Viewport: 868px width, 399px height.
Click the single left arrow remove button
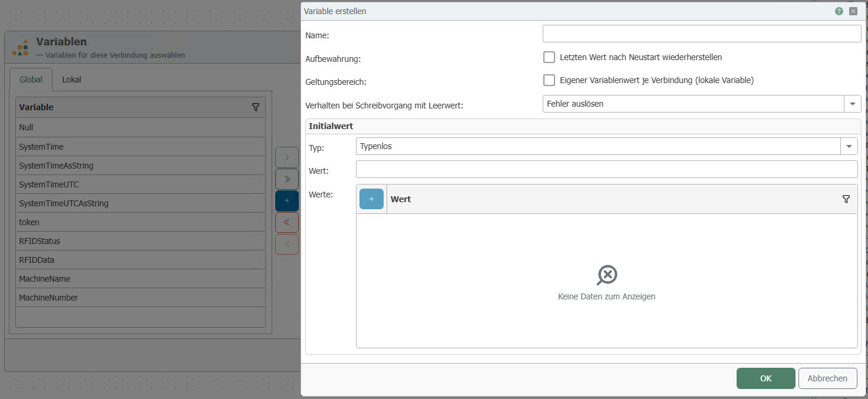[287, 245]
